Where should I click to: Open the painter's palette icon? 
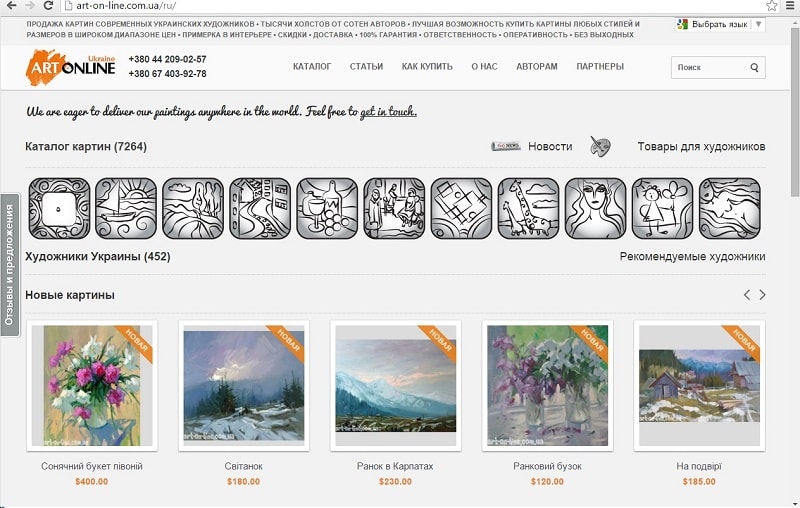coord(600,146)
